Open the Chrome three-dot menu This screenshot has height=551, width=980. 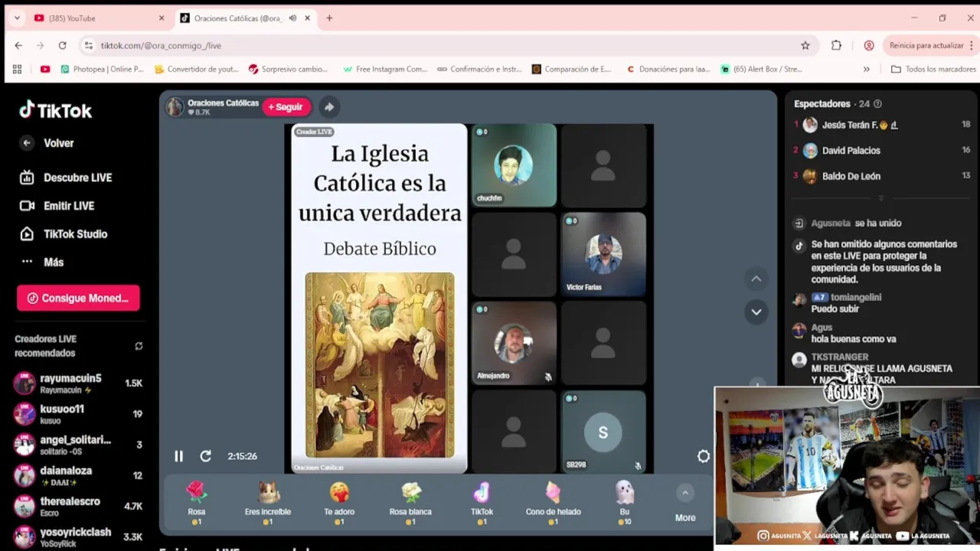pos(972,45)
